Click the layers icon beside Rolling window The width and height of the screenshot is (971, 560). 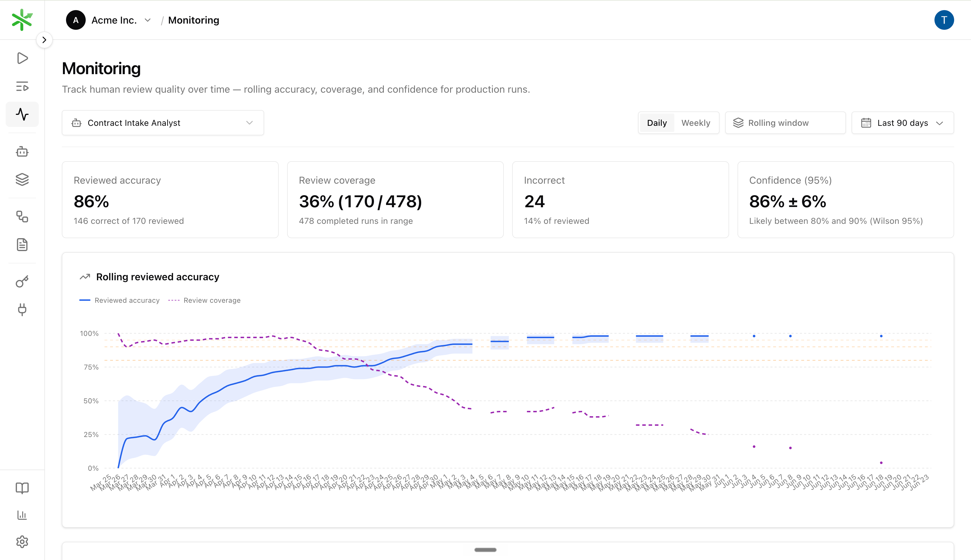pyautogui.click(x=738, y=123)
